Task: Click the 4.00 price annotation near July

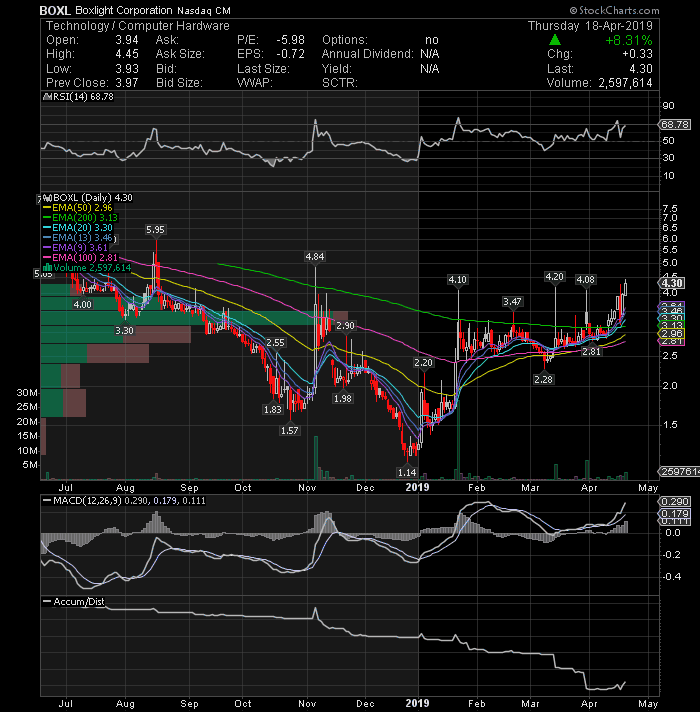Action: (x=82, y=304)
